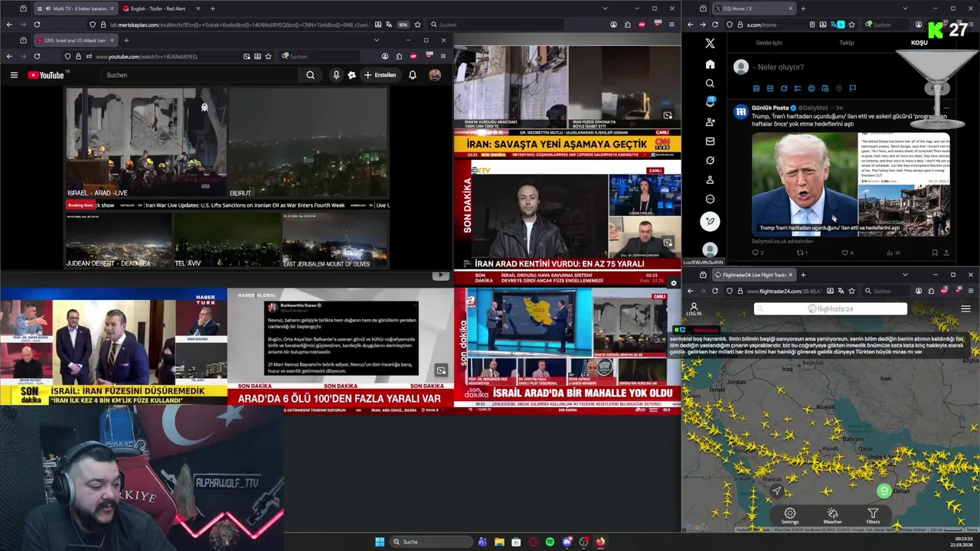Click the X compose post feather button
The image size is (980, 551).
pyautogui.click(x=710, y=221)
